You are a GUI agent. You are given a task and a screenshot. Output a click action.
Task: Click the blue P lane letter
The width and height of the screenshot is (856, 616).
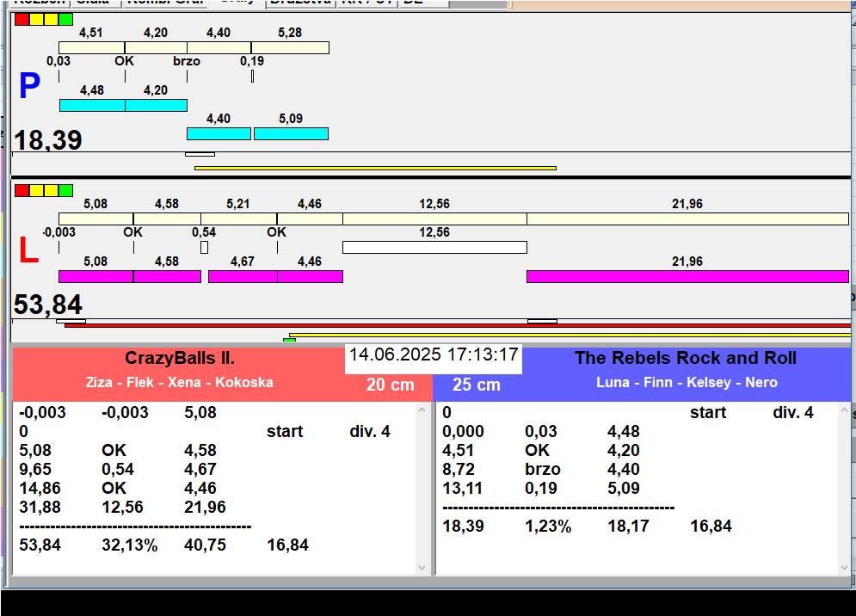click(29, 87)
